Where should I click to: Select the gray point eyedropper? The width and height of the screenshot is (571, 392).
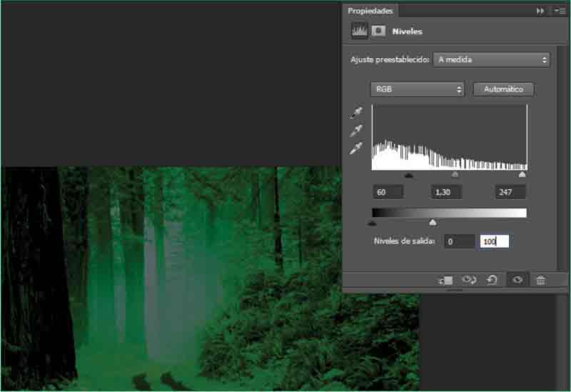(356, 131)
